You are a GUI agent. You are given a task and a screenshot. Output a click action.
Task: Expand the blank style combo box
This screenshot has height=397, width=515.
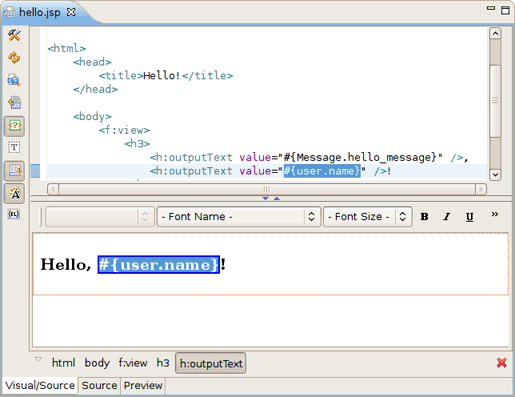pos(100,217)
